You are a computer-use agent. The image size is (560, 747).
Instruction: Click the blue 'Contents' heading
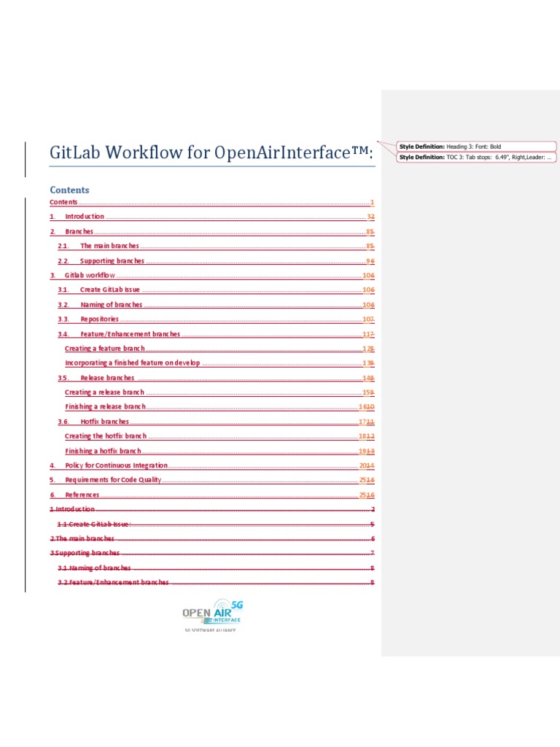[69, 190]
